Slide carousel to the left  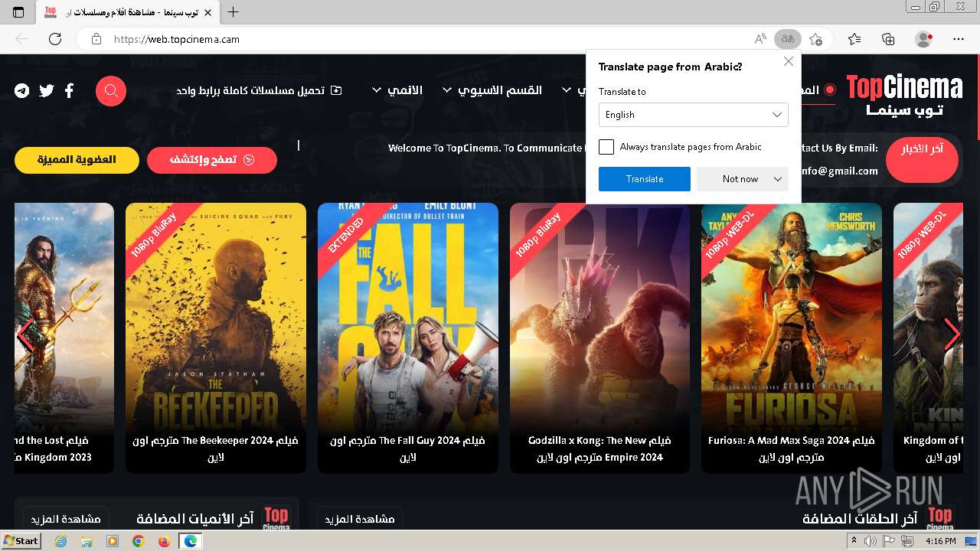click(x=25, y=334)
